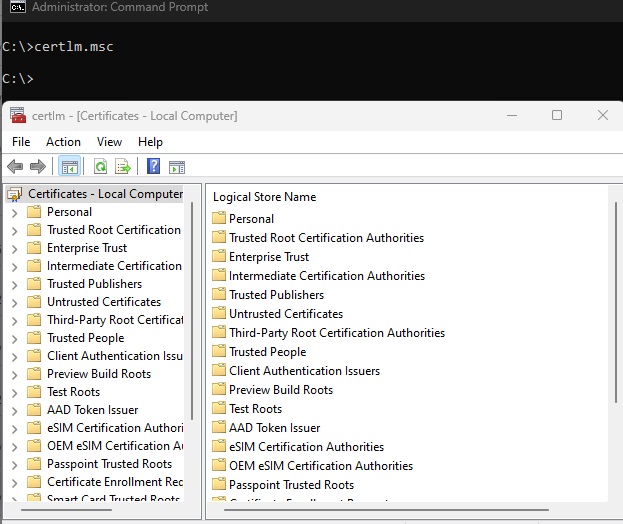Screen dimensions: 623x524
Task: Click Intermediate Certification Authorities folder icon
Action: point(219,275)
